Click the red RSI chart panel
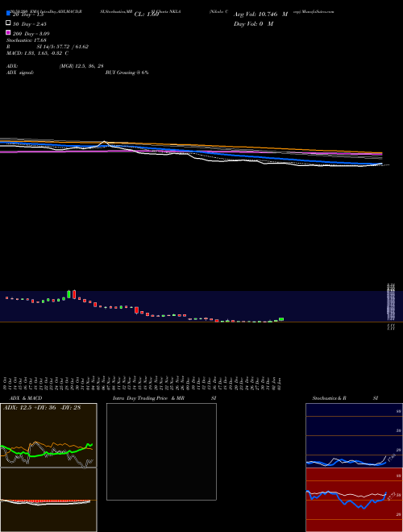The image size is (403, 532). [354, 500]
